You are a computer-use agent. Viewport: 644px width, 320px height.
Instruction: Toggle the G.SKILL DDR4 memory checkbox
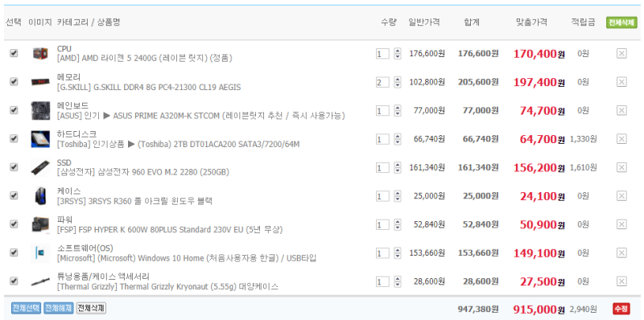[14, 82]
